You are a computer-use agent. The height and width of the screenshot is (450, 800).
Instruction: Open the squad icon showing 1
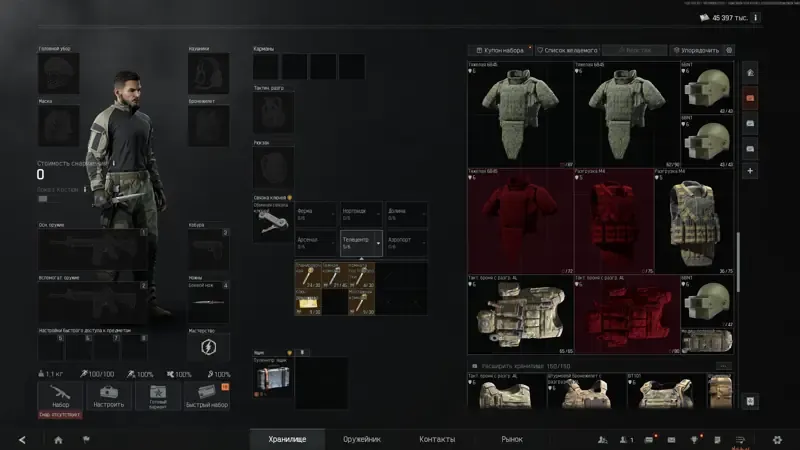point(627,439)
